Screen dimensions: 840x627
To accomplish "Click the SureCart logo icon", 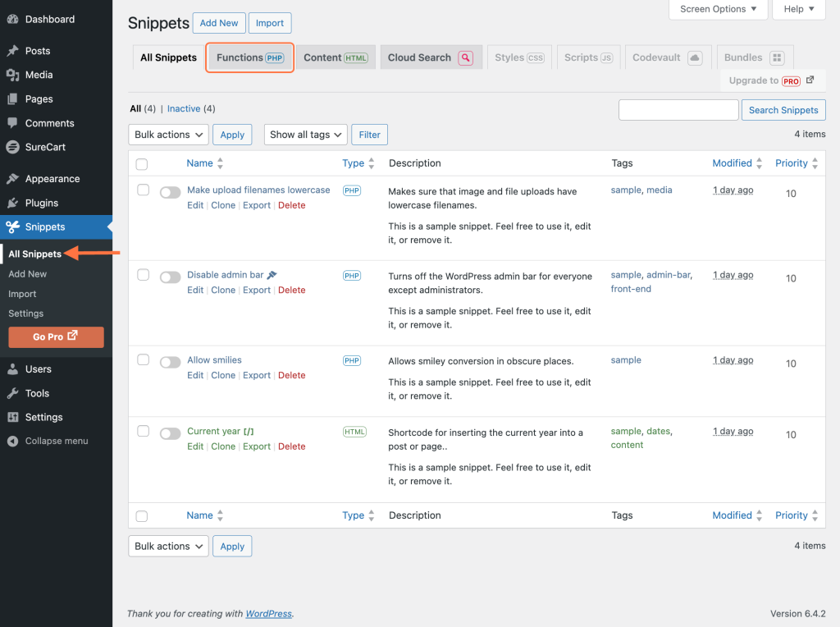I will pyautogui.click(x=12, y=147).
